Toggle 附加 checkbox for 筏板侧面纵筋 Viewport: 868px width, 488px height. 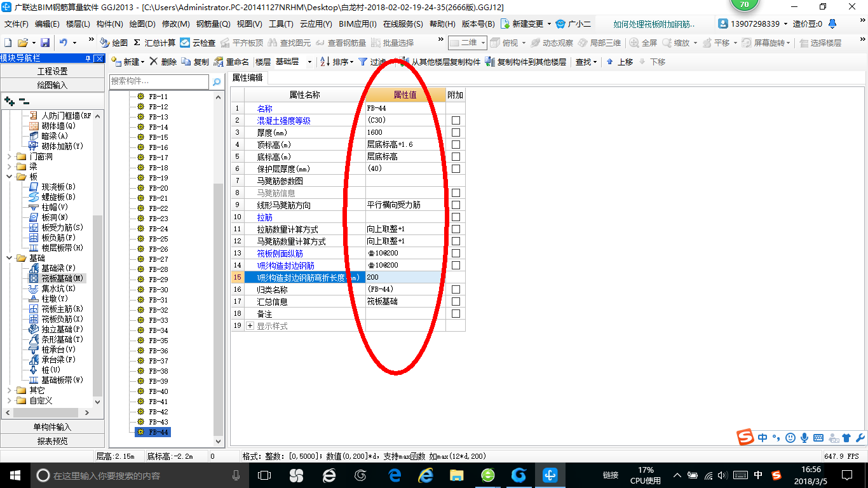(x=456, y=254)
